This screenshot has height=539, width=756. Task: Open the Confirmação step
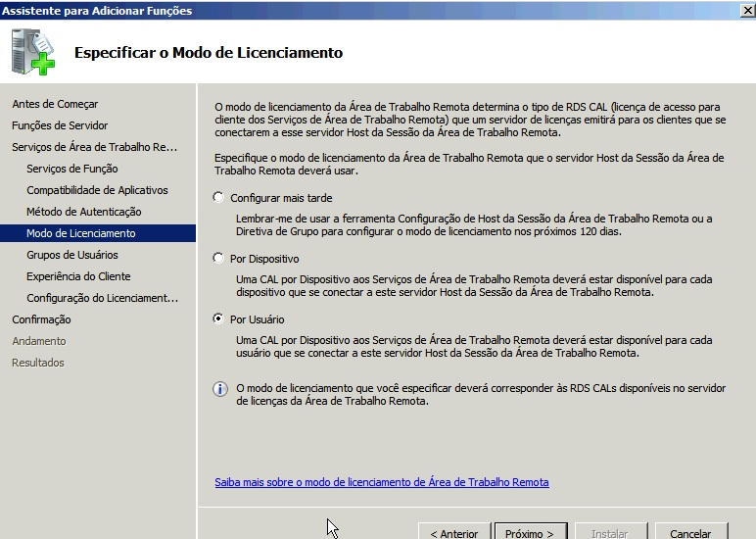[x=41, y=319]
